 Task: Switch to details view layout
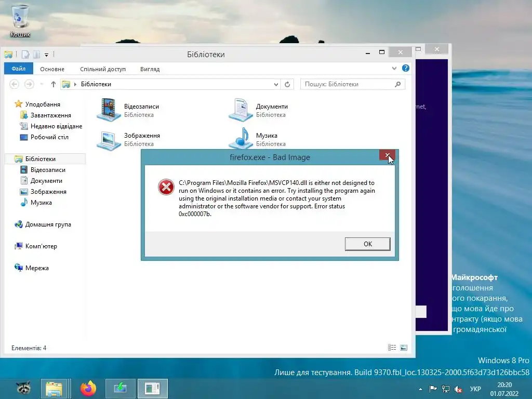click(x=392, y=348)
